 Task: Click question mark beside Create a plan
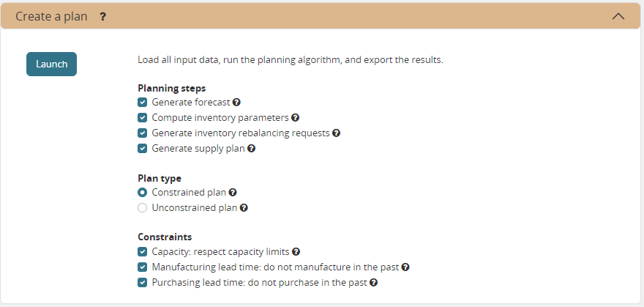coord(103,15)
